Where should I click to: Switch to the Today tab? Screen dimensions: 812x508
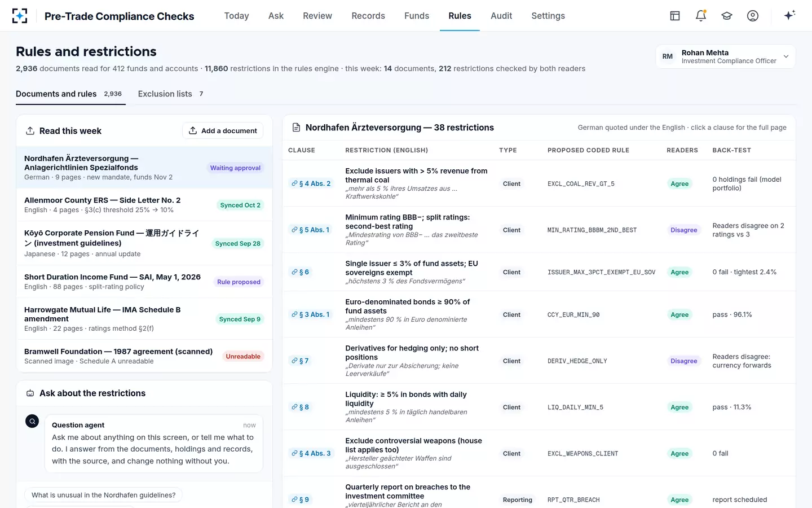(237, 16)
